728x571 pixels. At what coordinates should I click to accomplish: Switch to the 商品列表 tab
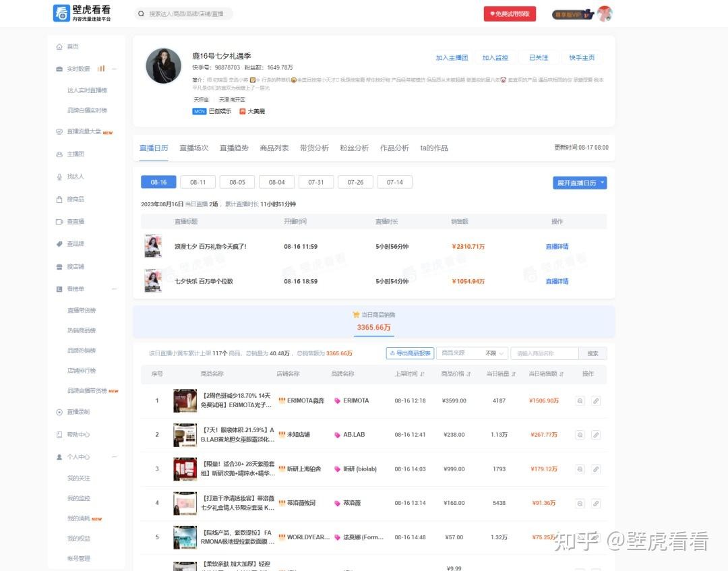274,148
